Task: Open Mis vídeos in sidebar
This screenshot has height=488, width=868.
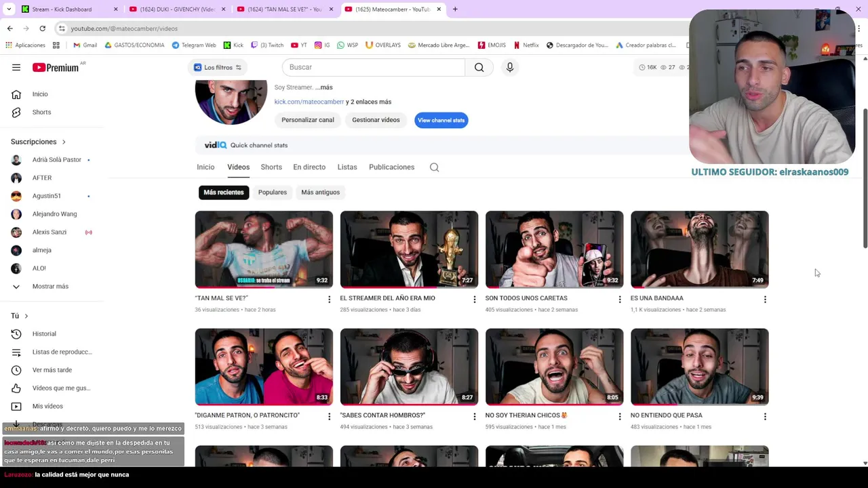Action: 47,406
